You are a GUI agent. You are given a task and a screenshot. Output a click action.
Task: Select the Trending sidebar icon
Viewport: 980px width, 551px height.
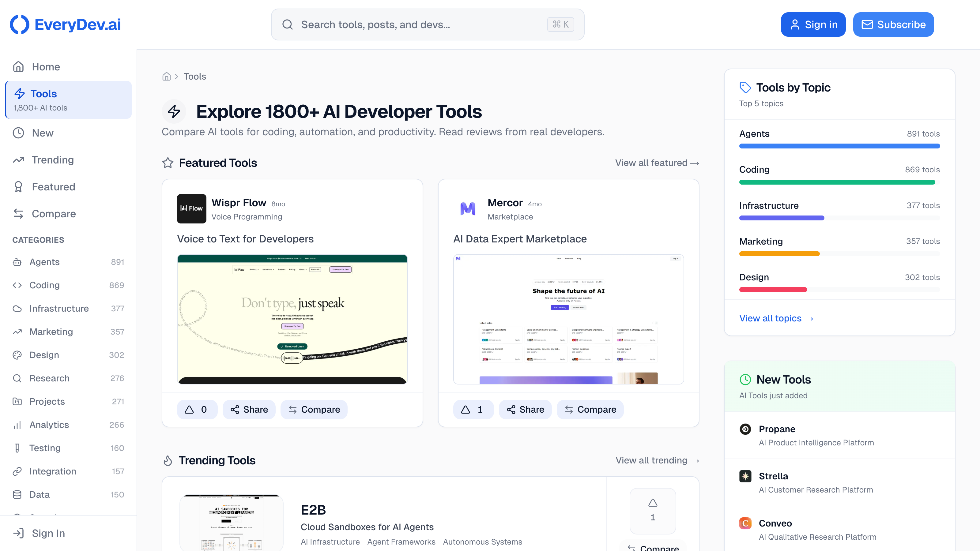coord(19,160)
